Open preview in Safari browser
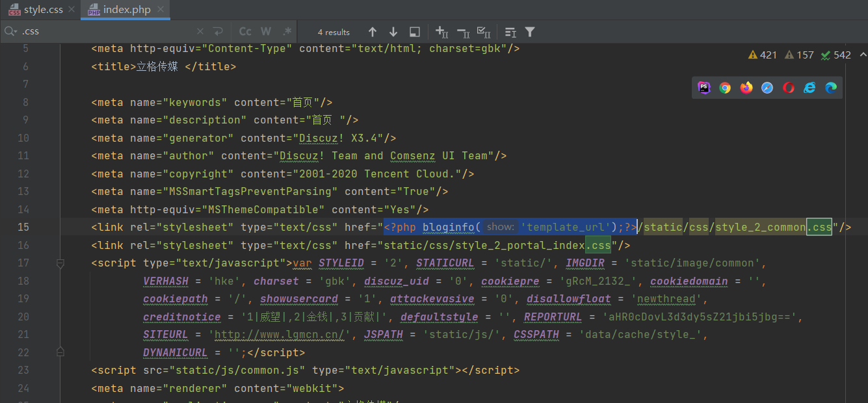The width and height of the screenshot is (868, 403). point(767,88)
